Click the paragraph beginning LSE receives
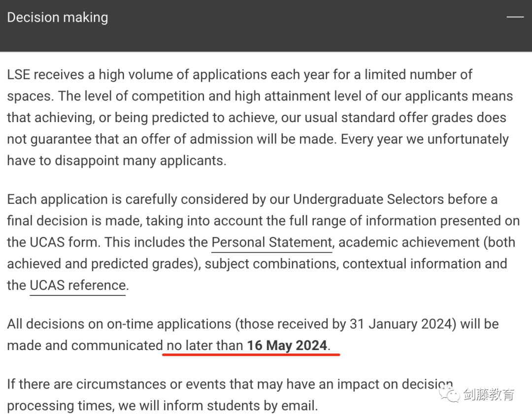This screenshot has width=532, height=418. 261,118
